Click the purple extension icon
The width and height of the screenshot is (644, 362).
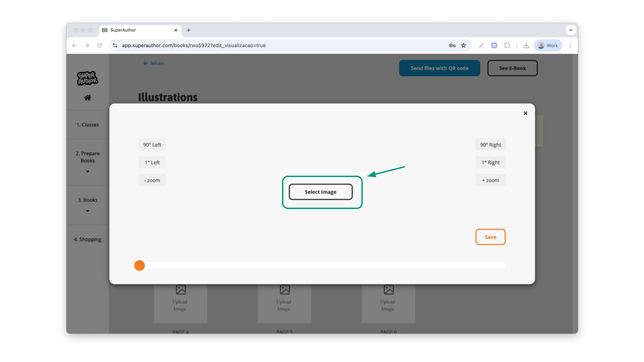pos(494,45)
